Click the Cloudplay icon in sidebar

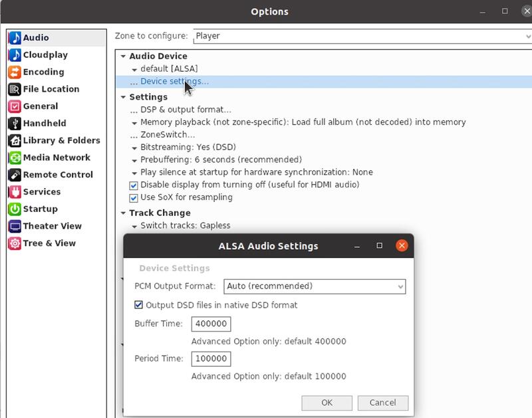pyautogui.click(x=15, y=55)
